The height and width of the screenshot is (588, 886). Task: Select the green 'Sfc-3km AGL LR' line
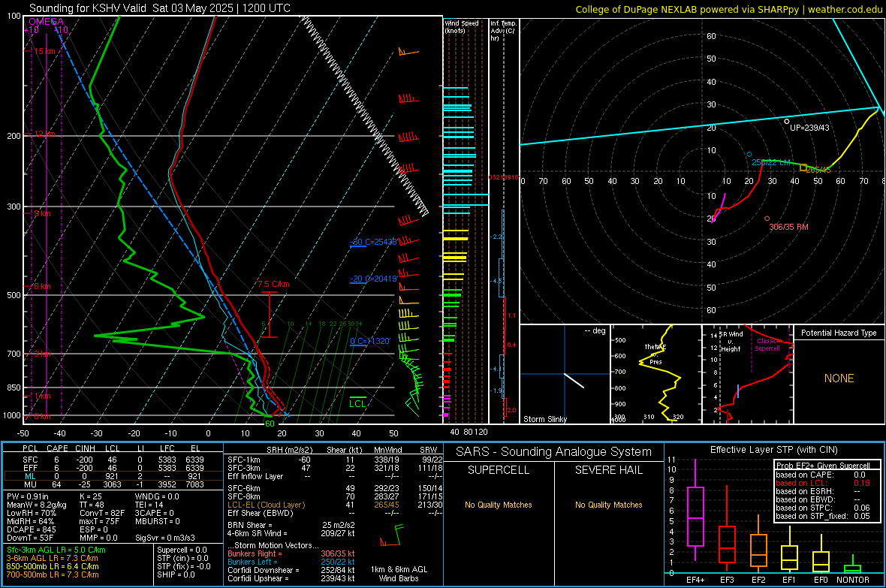point(56,550)
